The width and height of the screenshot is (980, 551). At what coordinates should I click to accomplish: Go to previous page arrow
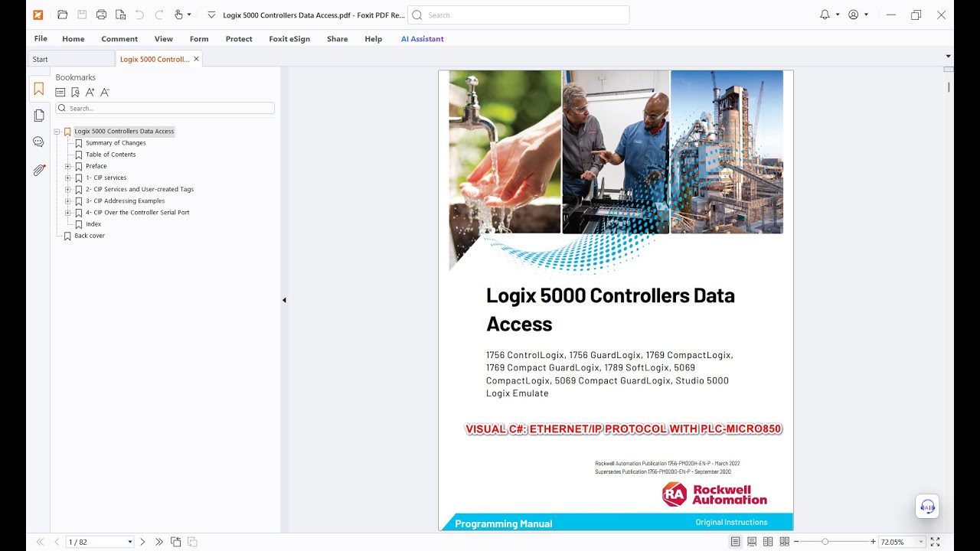pyautogui.click(x=56, y=542)
